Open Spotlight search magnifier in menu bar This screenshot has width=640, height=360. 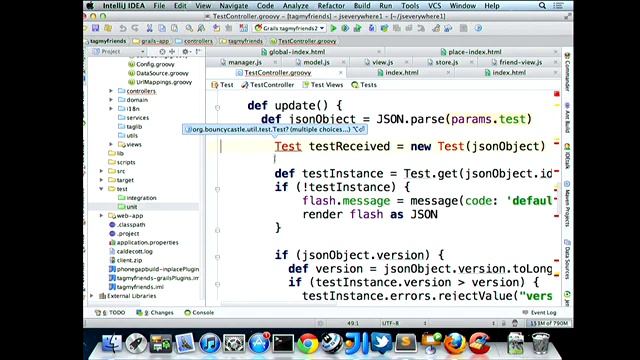542,6
